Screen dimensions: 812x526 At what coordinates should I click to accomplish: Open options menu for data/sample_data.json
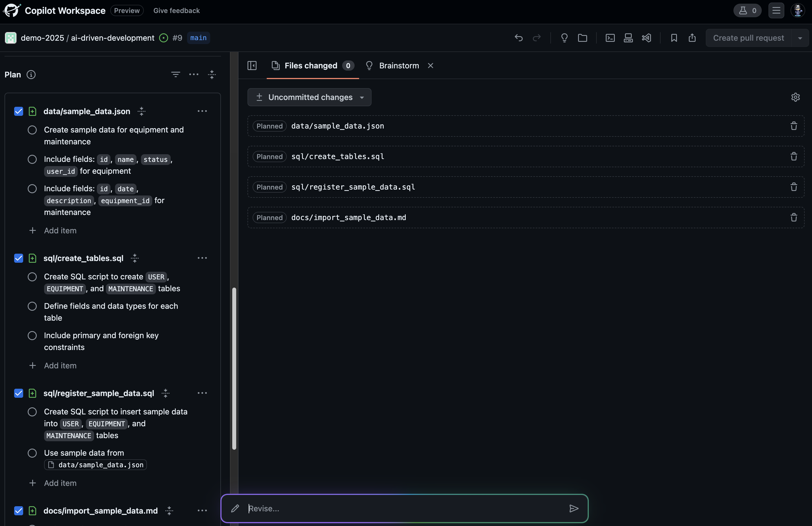pyautogui.click(x=202, y=111)
